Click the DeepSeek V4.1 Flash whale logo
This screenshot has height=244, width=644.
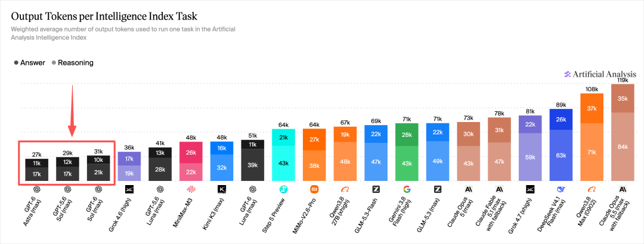[x=561, y=189]
